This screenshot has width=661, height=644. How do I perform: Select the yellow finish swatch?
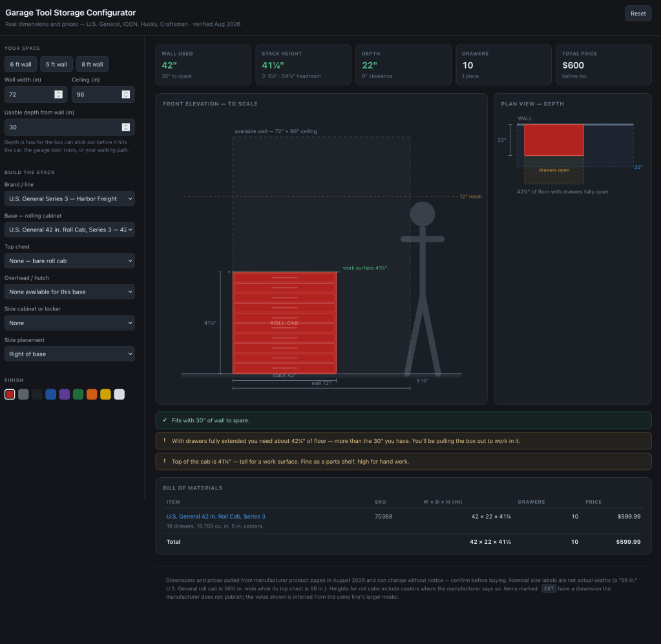point(105,394)
